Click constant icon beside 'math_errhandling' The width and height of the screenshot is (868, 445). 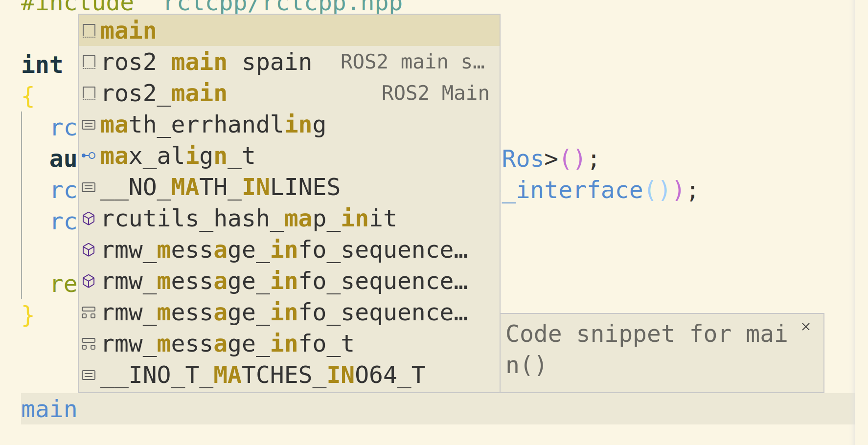(89, 125)
